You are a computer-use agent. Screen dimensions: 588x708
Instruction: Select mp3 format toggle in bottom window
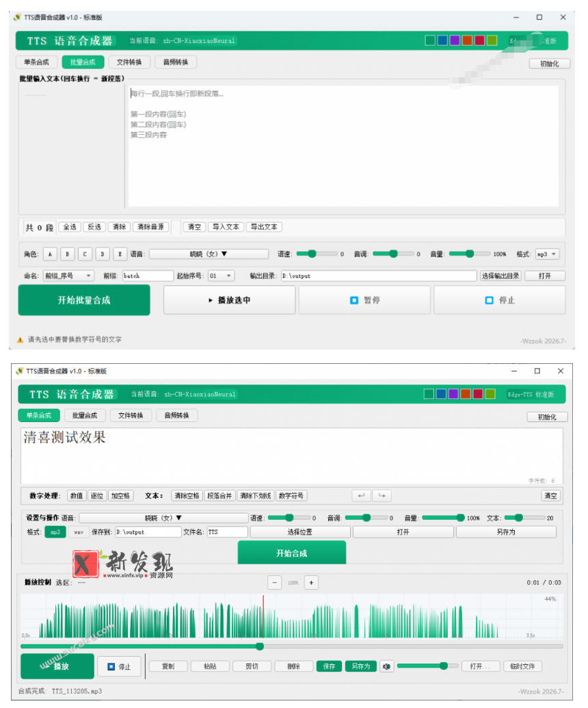55,532
